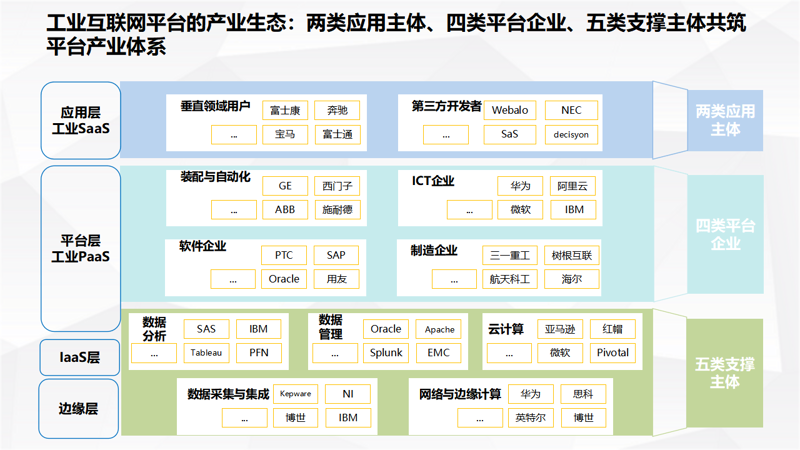
Task: Click the 五类支撑主体 label block
Action: click(x=724, y=373)
